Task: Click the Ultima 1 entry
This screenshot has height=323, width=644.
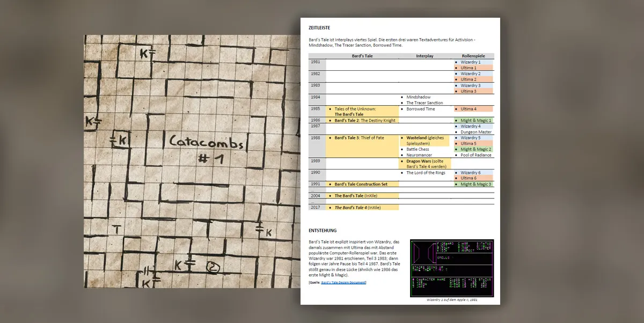Action: click(469, 68)
